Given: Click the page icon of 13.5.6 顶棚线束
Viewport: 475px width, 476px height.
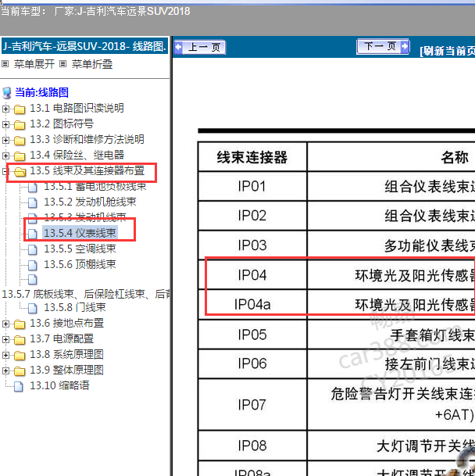Looking at the screenshot, I should pyautogui.click(x=33, y=265).
